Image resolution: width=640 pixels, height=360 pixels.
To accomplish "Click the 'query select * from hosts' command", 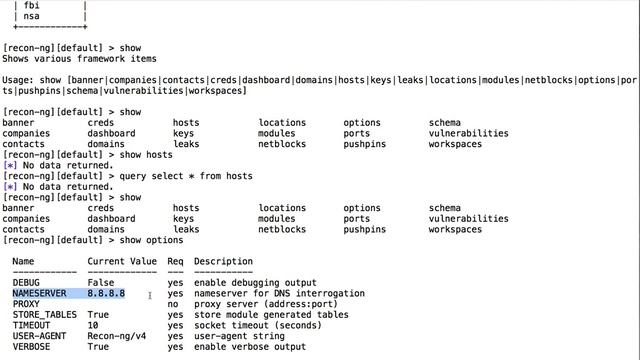I will pyautogui.click(x=186, y=176).
